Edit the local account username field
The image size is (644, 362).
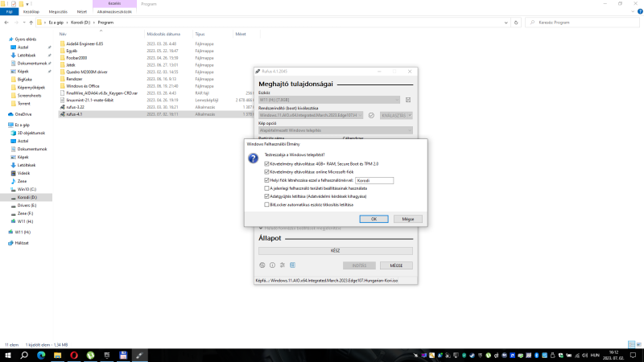pyautogui.click(x=374, y=180)
